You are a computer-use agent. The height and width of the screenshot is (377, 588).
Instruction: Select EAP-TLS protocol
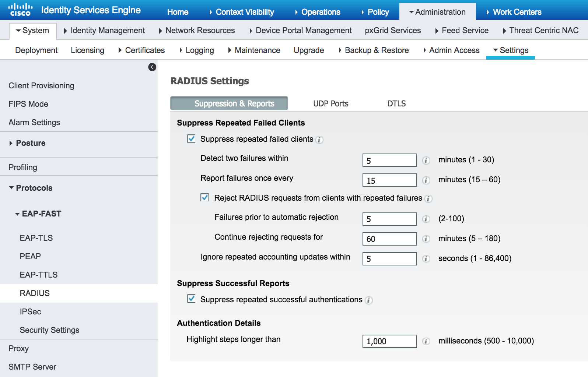[x=36, y=238]
